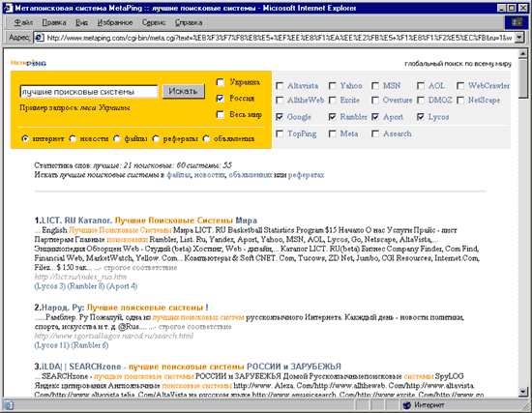This screenshot has width=532, height=413.
Task: Click the Internet zone globe icon in status bar
Action: coord(407,405)
